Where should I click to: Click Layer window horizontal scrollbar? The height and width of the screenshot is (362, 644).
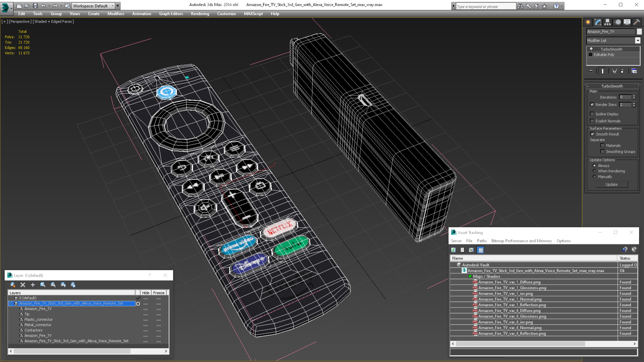[89, 351]
